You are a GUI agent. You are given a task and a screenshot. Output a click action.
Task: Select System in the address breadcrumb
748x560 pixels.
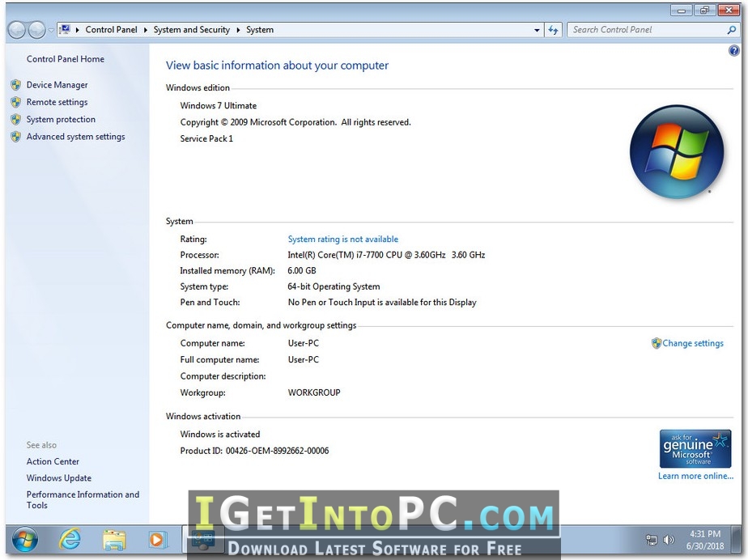pyautogui.click(x=260, y=30)
